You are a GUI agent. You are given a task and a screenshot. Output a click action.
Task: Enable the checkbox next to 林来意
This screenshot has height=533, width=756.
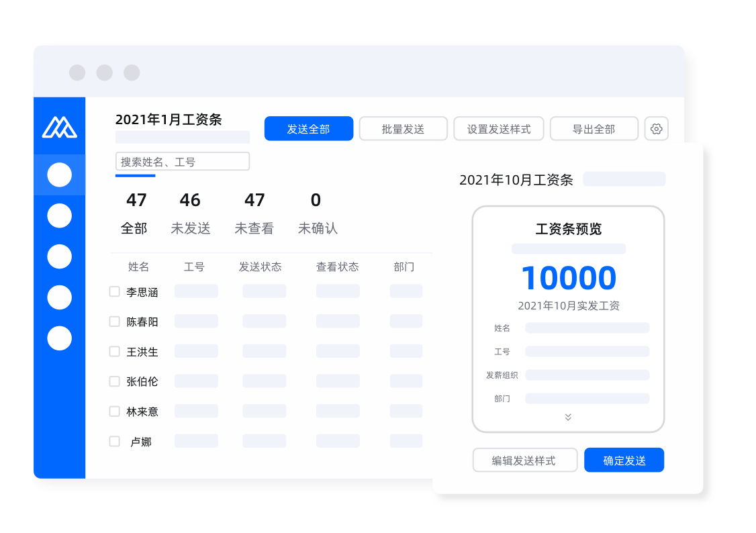[114, 411]
